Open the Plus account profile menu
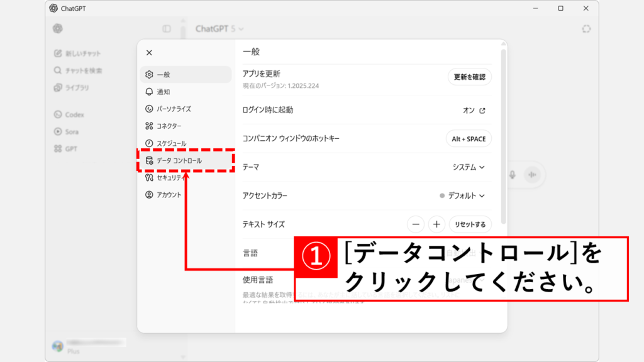644x362 pixels. point(89,346)
